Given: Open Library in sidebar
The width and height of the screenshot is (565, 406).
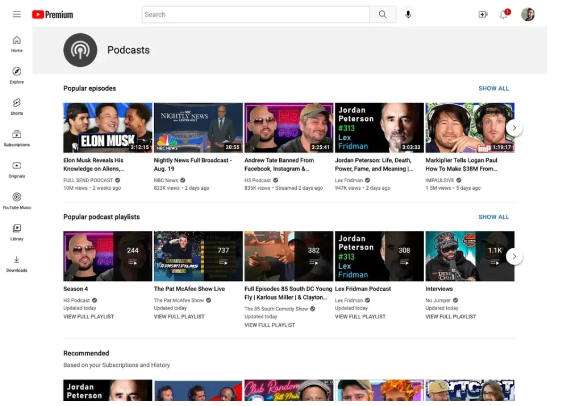Looking at the screenshot, I should click(x=17, y=232).
